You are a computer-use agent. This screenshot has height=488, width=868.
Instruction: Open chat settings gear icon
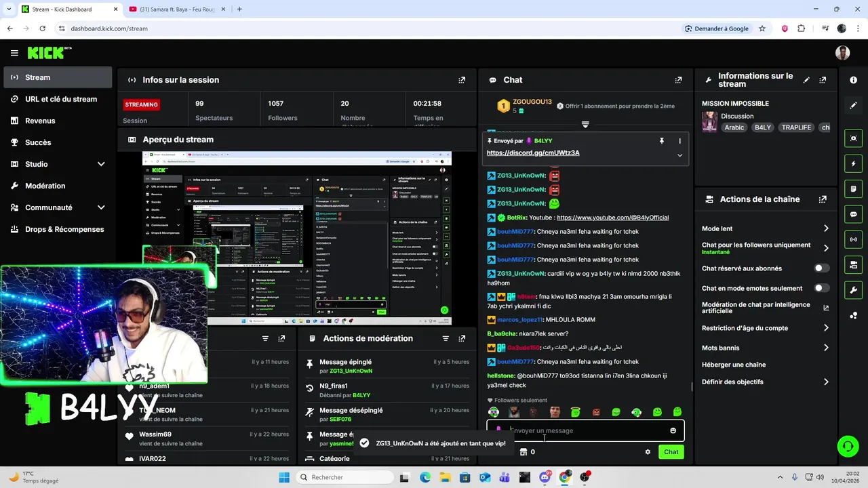[648, 452]
